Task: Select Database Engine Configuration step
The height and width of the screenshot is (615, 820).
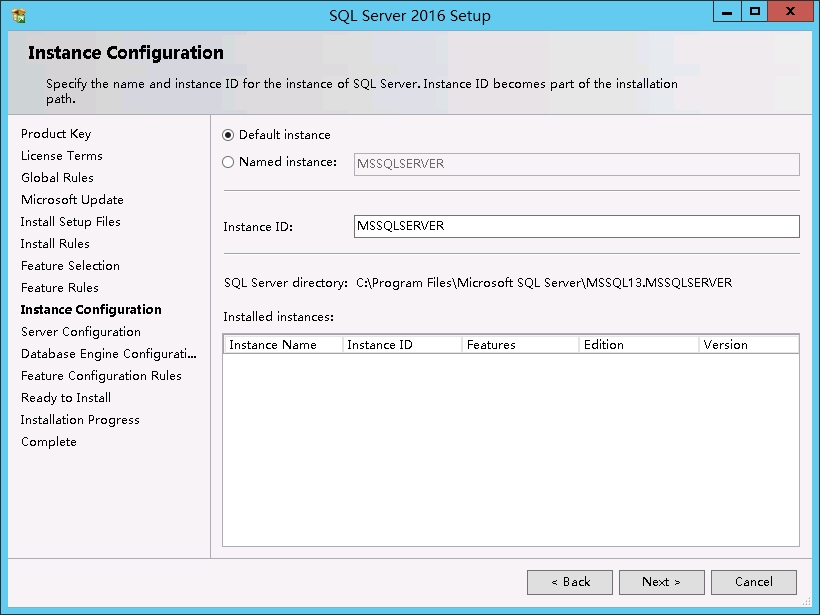Action: [x=109, y=354]
